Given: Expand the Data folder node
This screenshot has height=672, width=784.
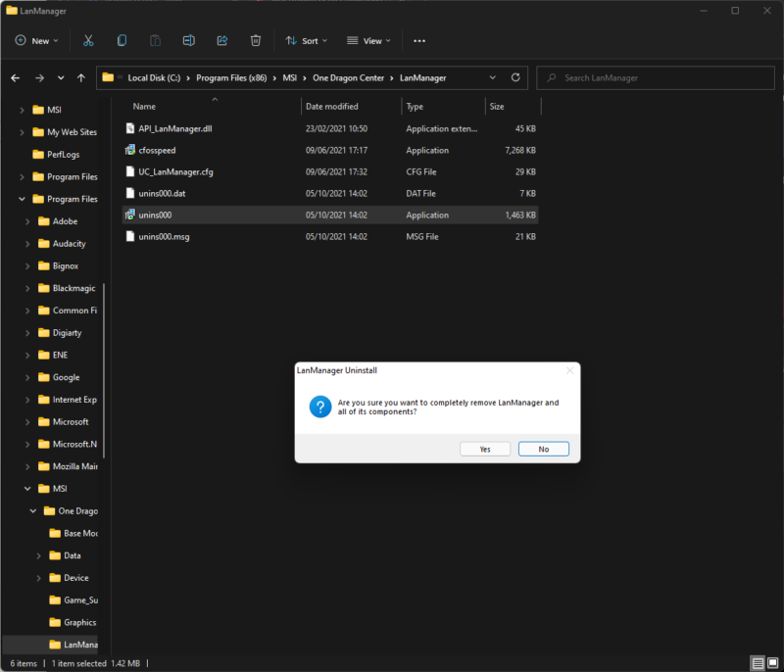Looking at the screenshot, I should [x=38, y=555].
